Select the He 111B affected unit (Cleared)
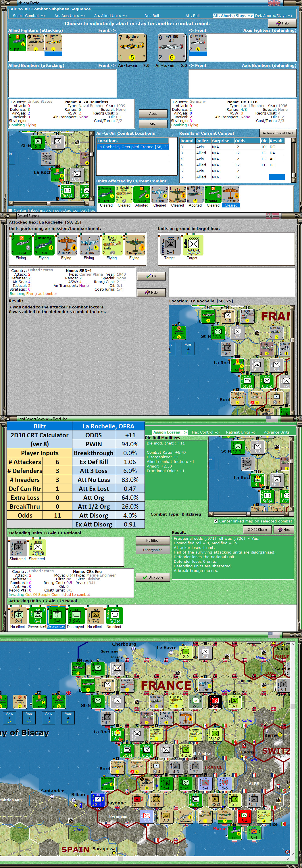 pos(231,194)
